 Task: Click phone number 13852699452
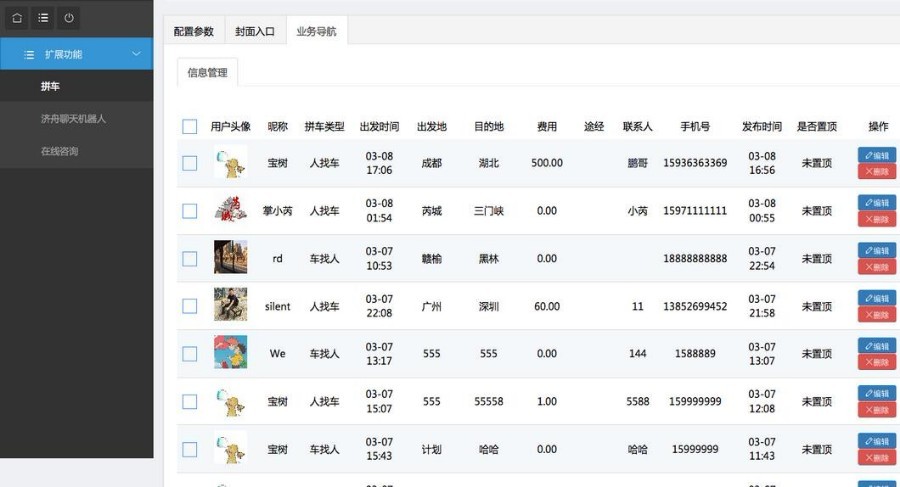695,306
